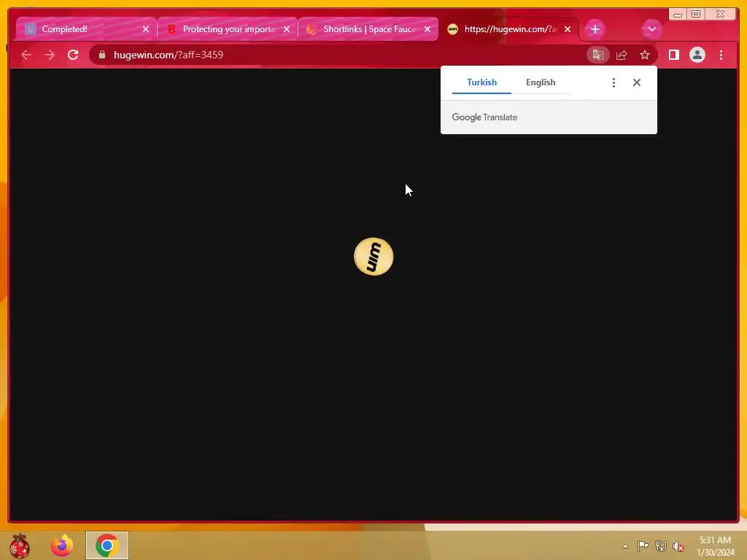Select Turkish in translate popup
This screenshot has height=560, width=747.
tap(481, 82)
